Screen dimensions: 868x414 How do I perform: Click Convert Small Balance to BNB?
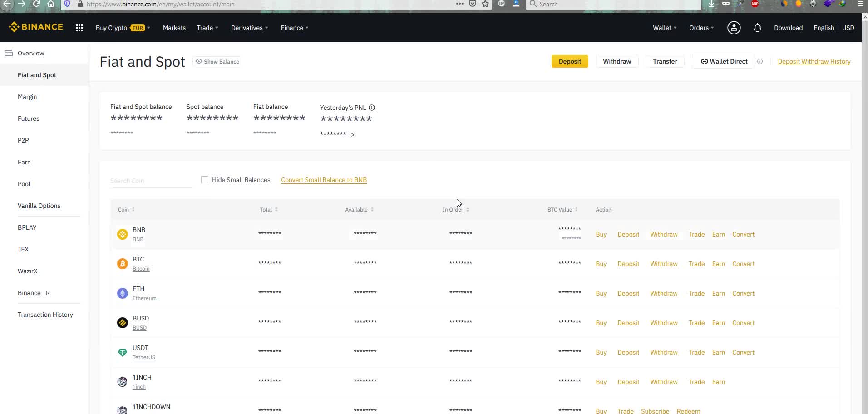click(324, 180)
